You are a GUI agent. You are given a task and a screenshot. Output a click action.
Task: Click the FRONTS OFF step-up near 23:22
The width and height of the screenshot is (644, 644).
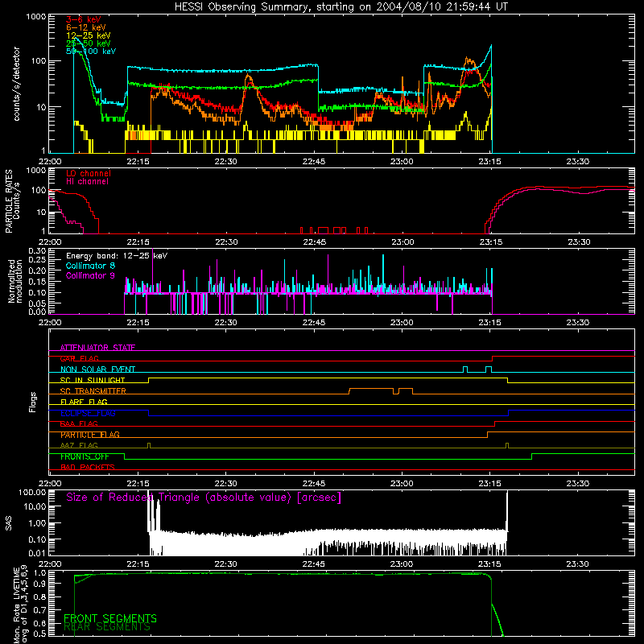pos(532,456)
